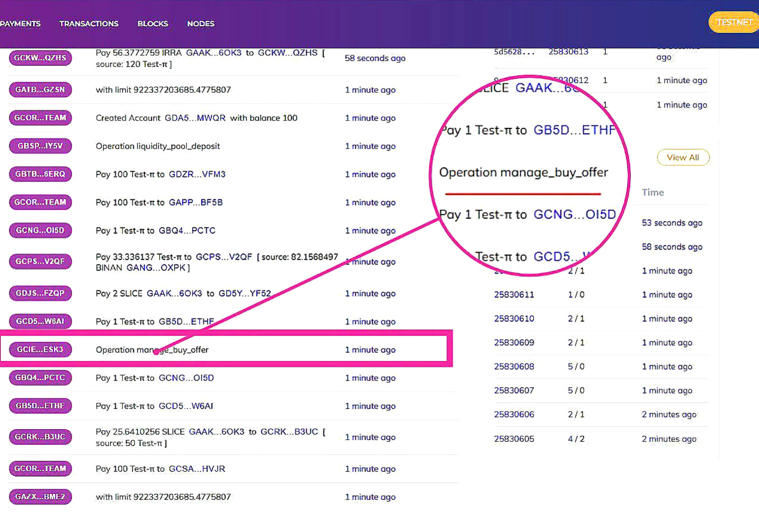The height and width of the screenshot is (532, 759).
Task: Switch to the BLOCKS tab
Action: (153, 24)
